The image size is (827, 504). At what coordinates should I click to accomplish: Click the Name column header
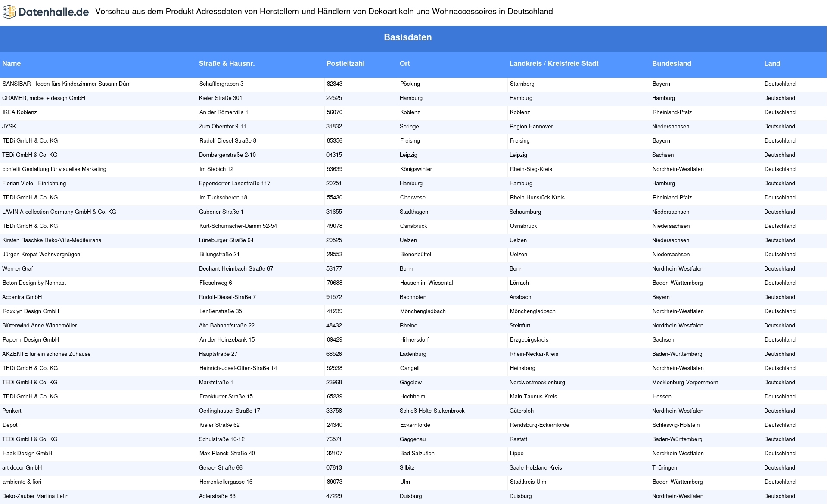point(11,63)
